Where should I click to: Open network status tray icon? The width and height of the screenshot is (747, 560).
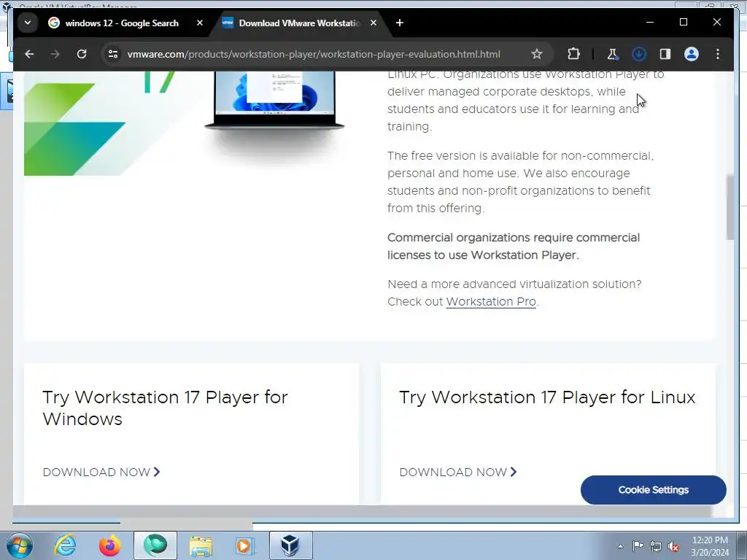(656, 546)
